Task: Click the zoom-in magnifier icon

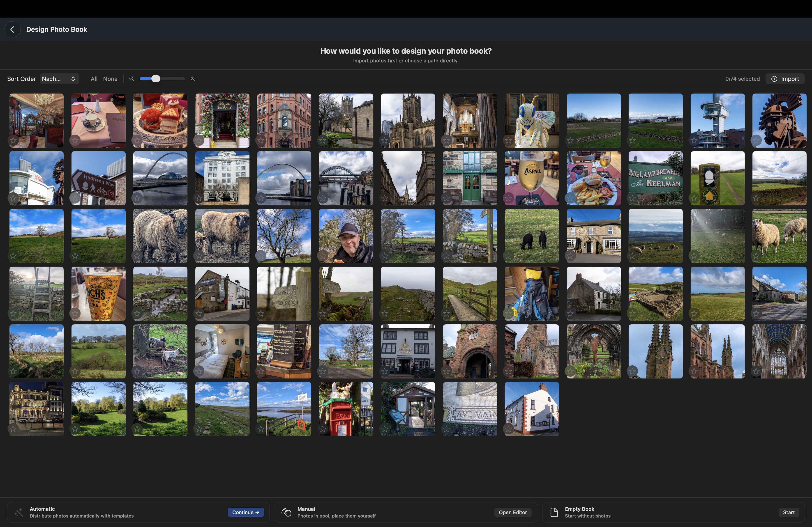Action: coord(193,79)
